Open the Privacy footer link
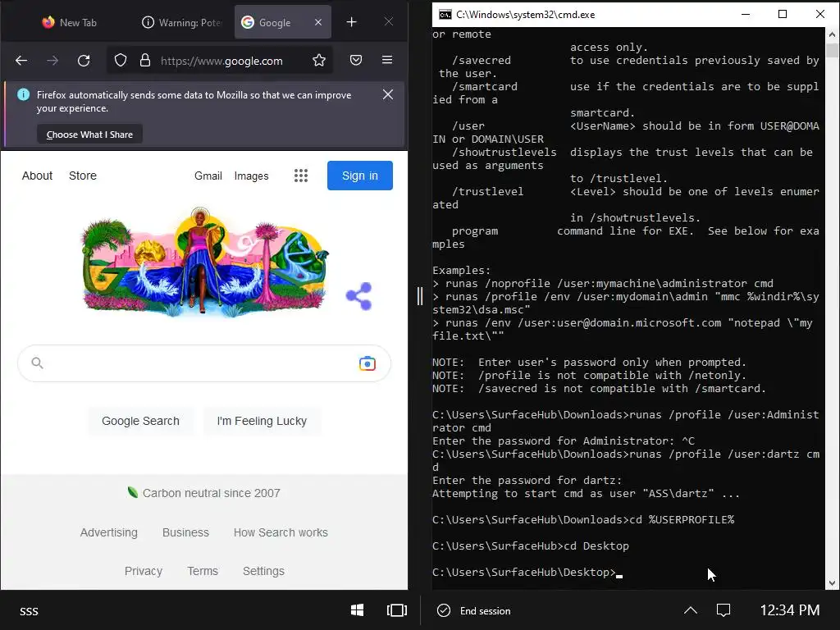Viewport: 840px width, 630px height. (143, 571)
